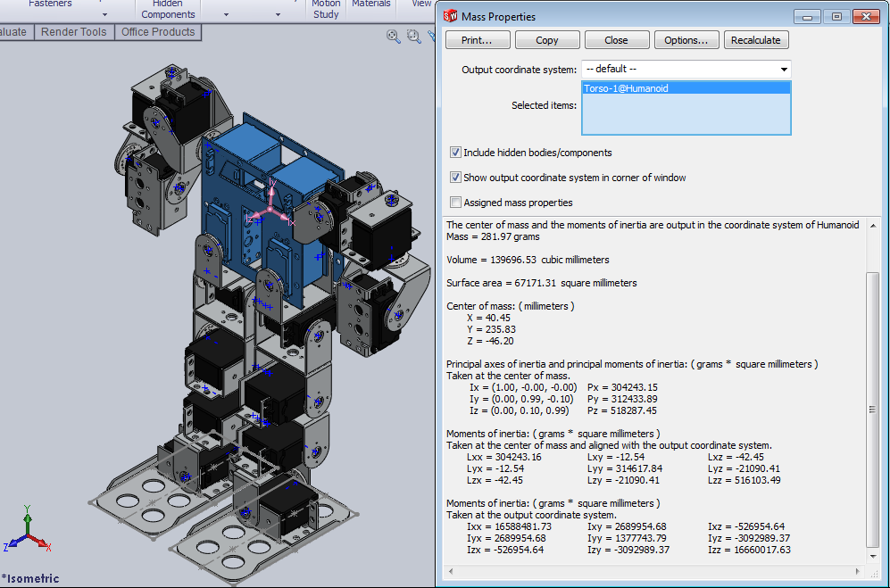Click the Materials toolbar command
The image size is (890, 588).
(x=371, y=4)
